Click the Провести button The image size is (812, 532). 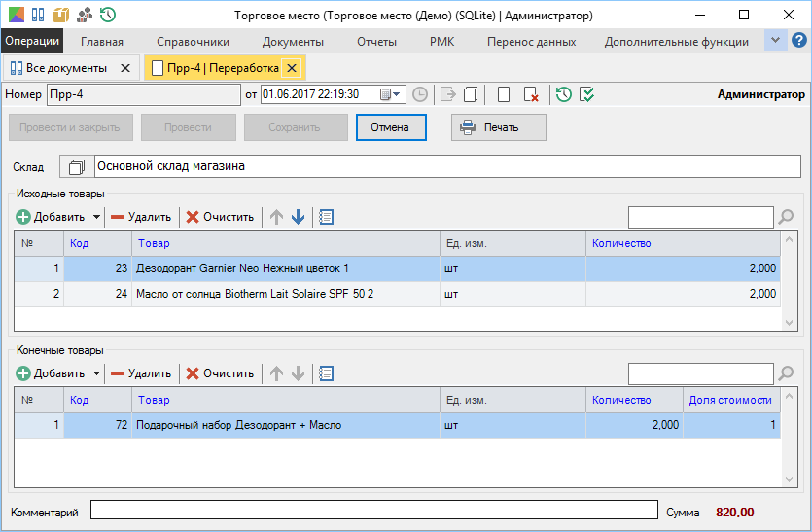189,127
